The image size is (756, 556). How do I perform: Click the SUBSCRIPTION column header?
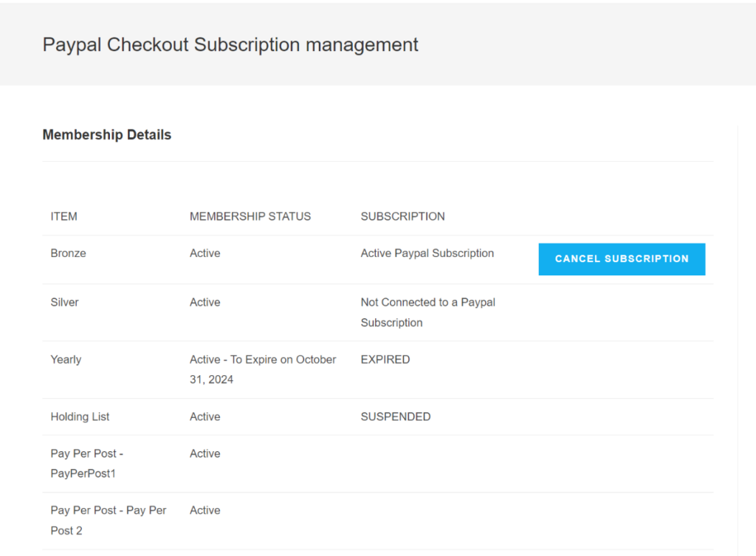click(402, 216)
